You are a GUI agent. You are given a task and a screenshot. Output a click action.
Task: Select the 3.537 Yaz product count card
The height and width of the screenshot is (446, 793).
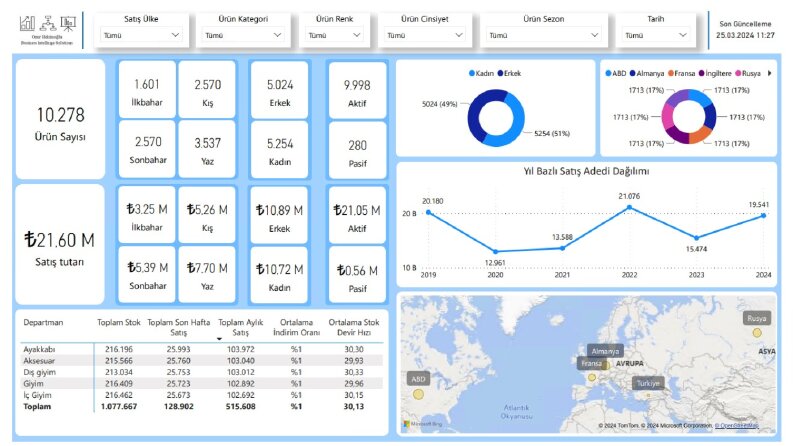207,149
